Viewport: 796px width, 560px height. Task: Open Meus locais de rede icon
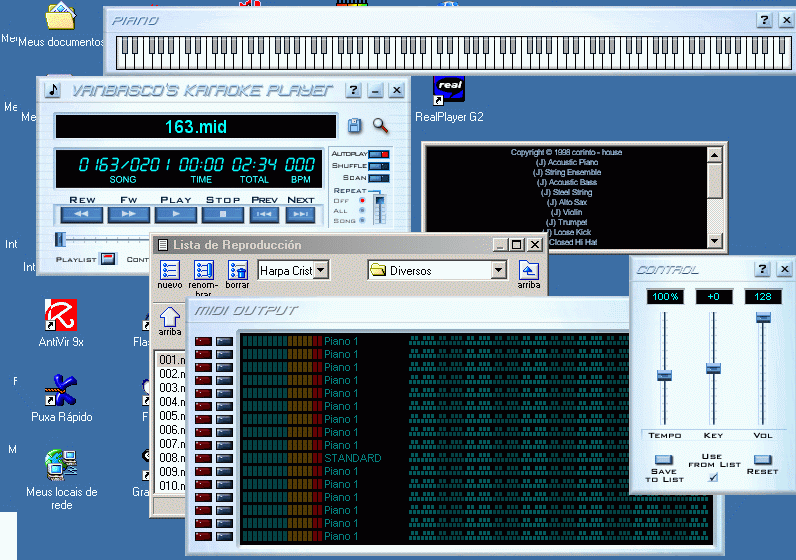click(x=61, y=479)
